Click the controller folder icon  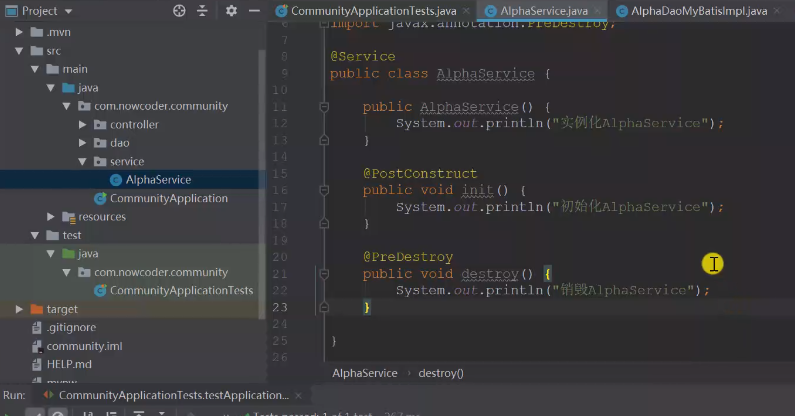(100, 125)
